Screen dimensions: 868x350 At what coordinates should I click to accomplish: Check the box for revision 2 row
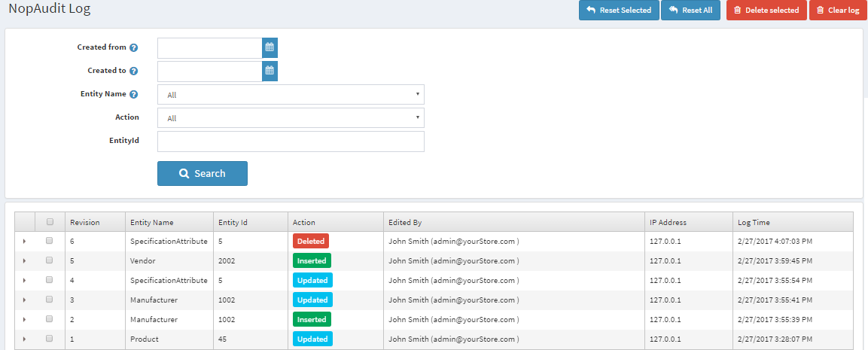point(49,319)
